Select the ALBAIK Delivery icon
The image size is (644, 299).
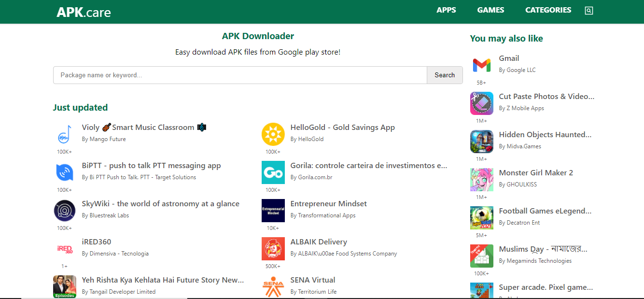(x=273, y=249)
